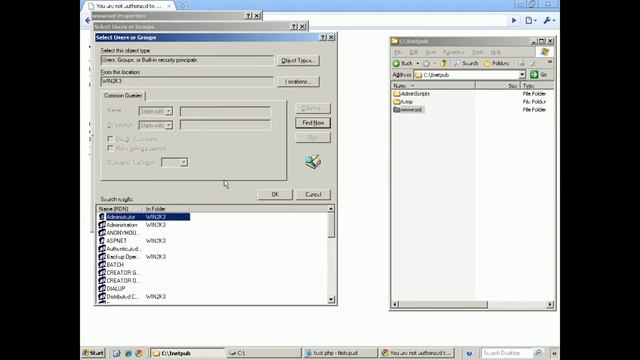The height and width of the screenshot is (360, 640).
Task: Open the View menu in Explorer
Action: point(431,52)
